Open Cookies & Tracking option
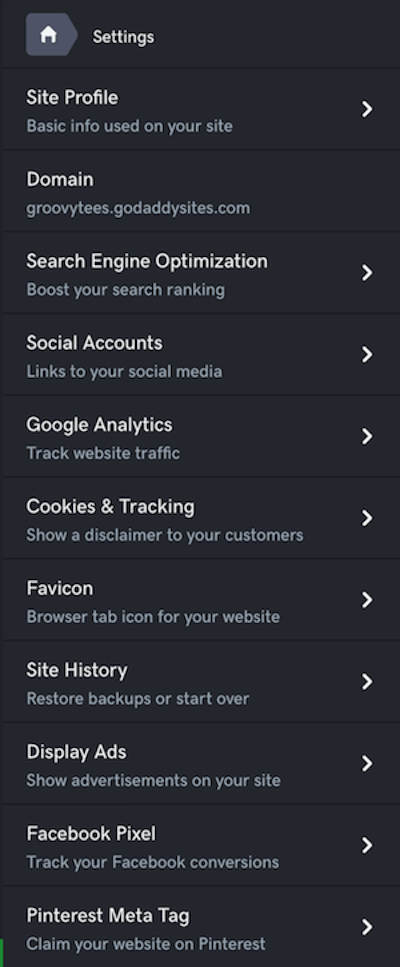 pos(201,518)
